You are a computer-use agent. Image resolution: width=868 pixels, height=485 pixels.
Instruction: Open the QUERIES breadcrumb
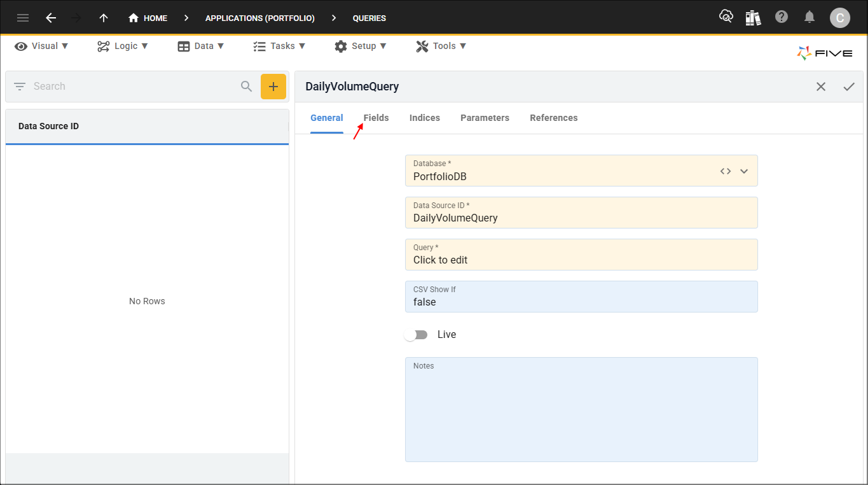click(x=369, y=18)
